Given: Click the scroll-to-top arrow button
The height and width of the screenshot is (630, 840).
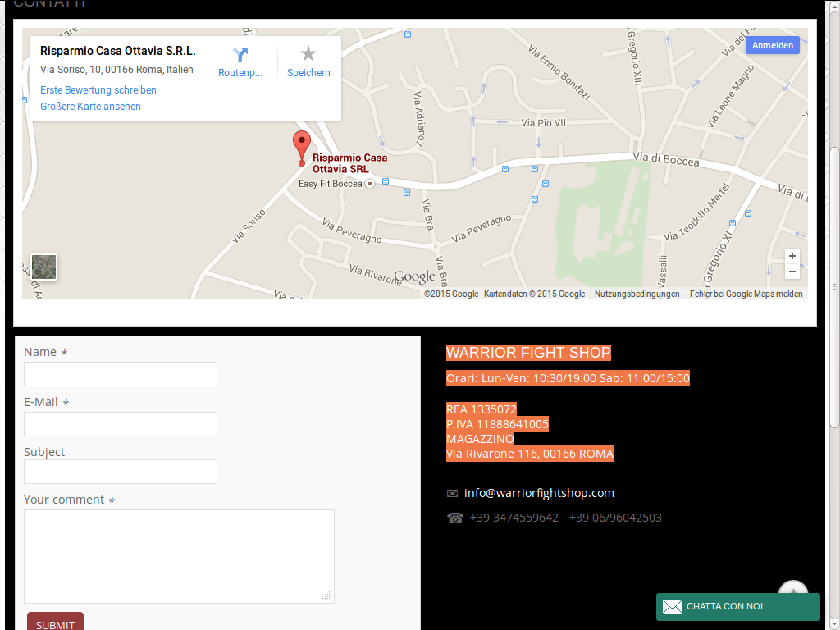Looking at the screenshot, I should 792,590.
